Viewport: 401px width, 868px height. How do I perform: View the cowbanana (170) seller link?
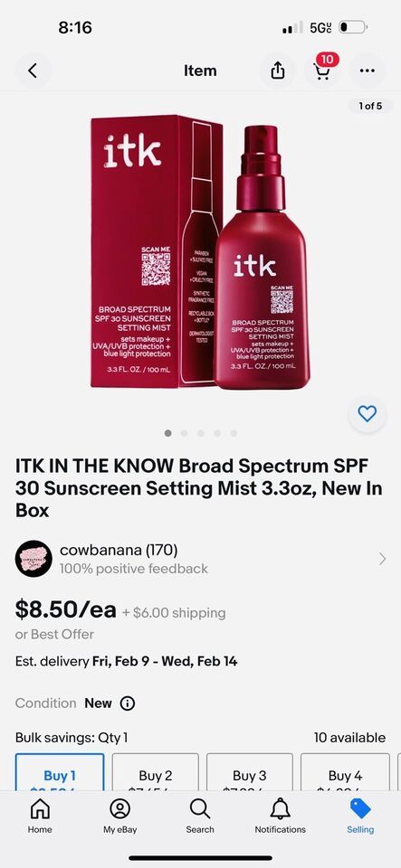119,551
